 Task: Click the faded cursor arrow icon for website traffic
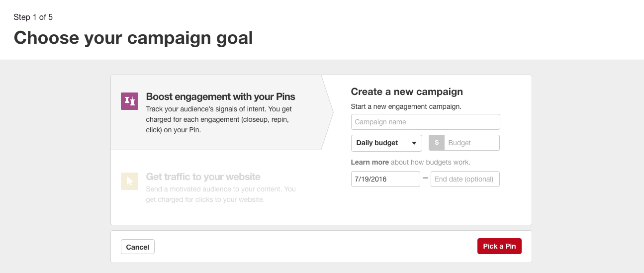tap(129, 181)
